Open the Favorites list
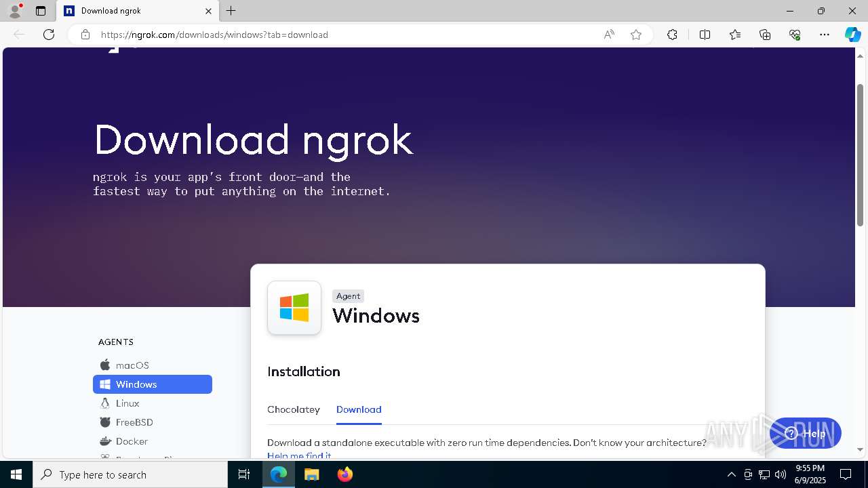Viewport: 868px width, 488px height. point(735,35)
